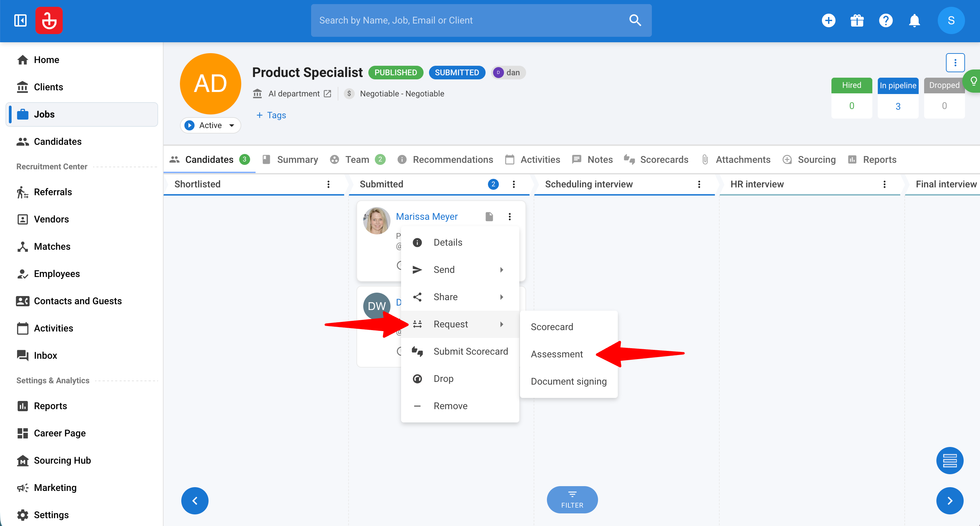This screenshot has width=980, height=526.
Task: Switch to Recommendations tab
Action: click(445, 160)
